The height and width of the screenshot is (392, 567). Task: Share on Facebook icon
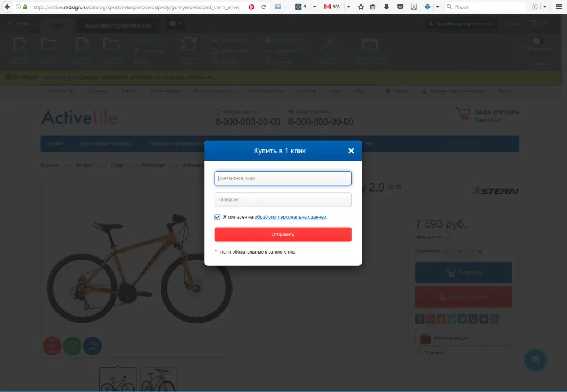click(x=420, y=319)
